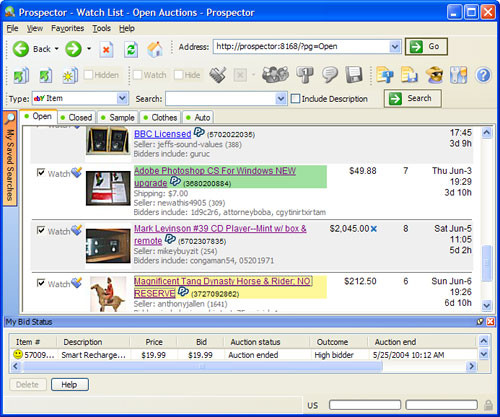Image resolution: width=500 pixels, height=417 pixels.
Task: Go to the Home page icon
Action: (x=155, y=49)
